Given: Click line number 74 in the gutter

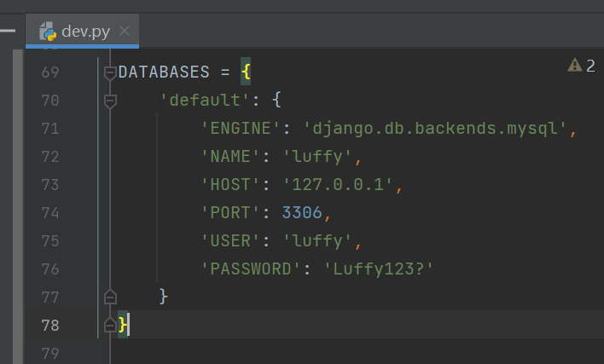Looking at the screenshot, I should [x=49, y=212].
